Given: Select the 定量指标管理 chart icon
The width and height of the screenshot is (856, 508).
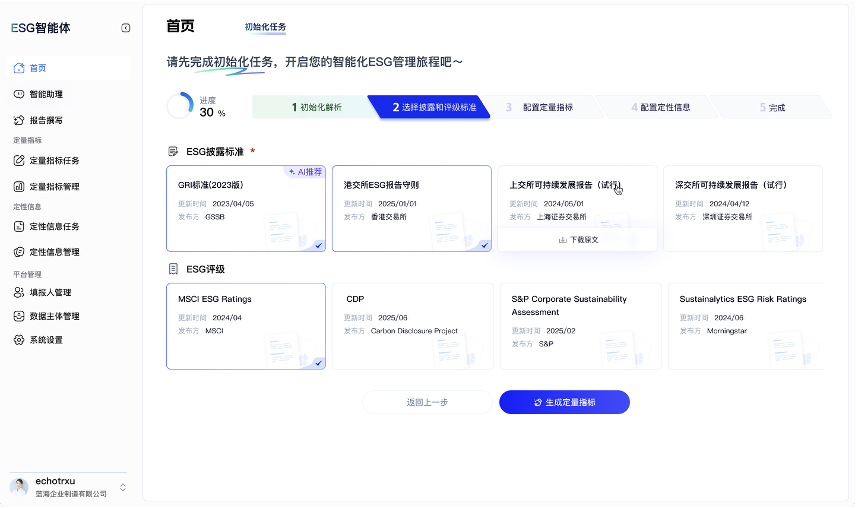Looking at the screenshot, I should coord(19,187).
